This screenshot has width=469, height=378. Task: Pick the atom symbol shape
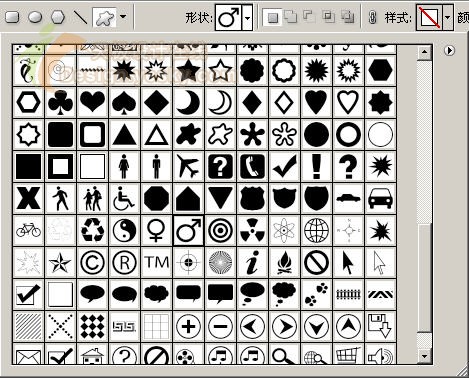click(x=284, y=230)
